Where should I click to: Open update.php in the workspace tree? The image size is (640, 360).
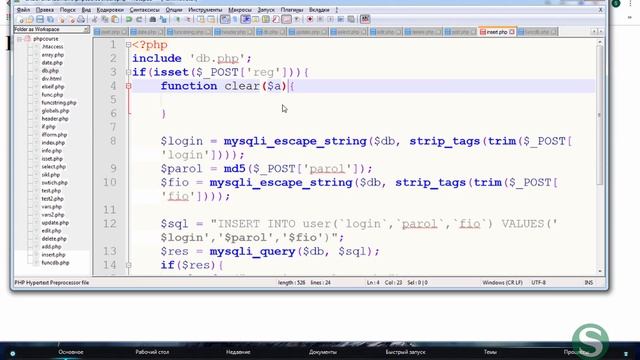coord(55,223)
